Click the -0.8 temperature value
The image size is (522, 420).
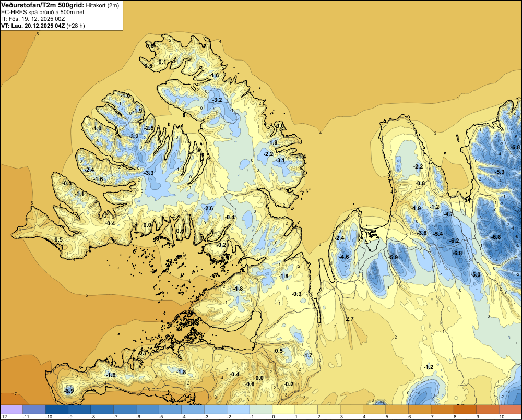[420, 183]
